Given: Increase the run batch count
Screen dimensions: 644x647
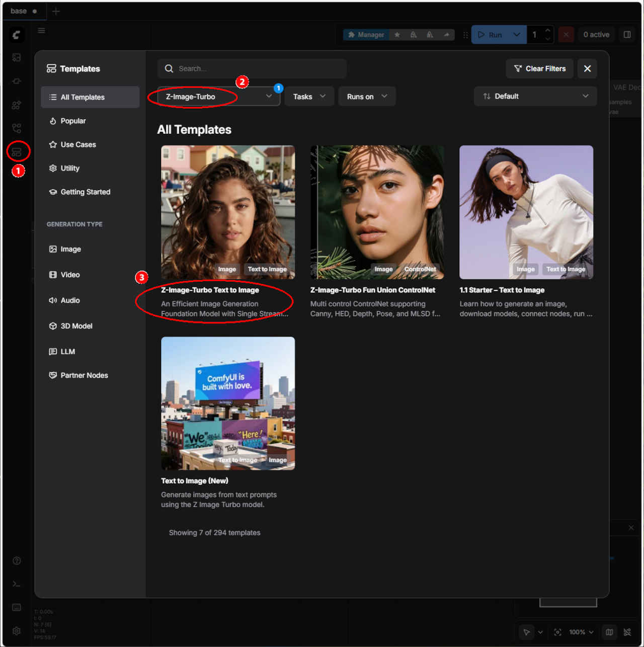Looking at the screenshot, I should point(548,31).
